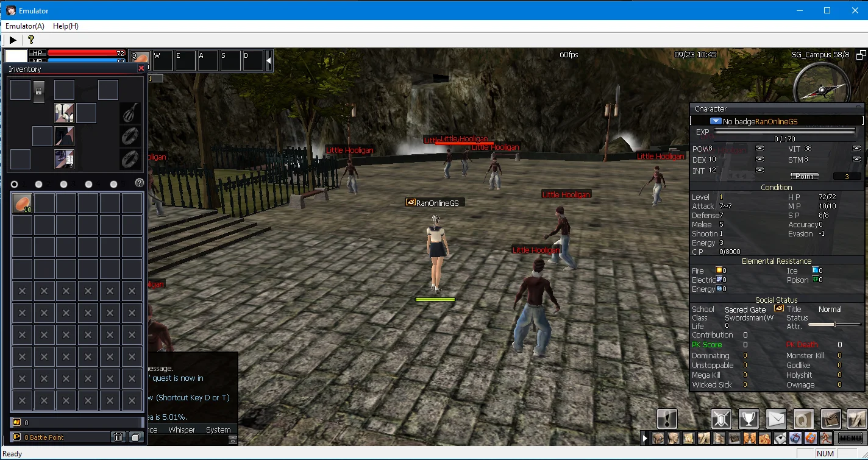Adjust the Attr. slider in Social Status
This screenshot has width=868, height=460.
click(x=834, y=325)
